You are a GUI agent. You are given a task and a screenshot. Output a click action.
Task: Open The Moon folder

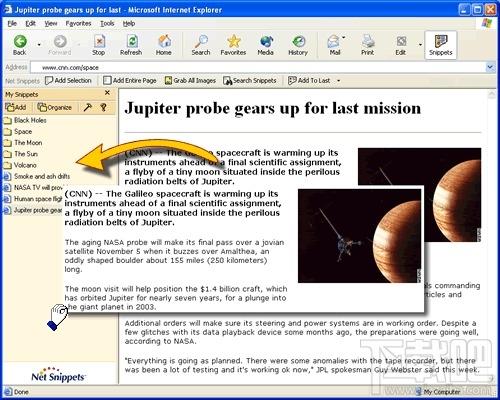coord(23,143)
